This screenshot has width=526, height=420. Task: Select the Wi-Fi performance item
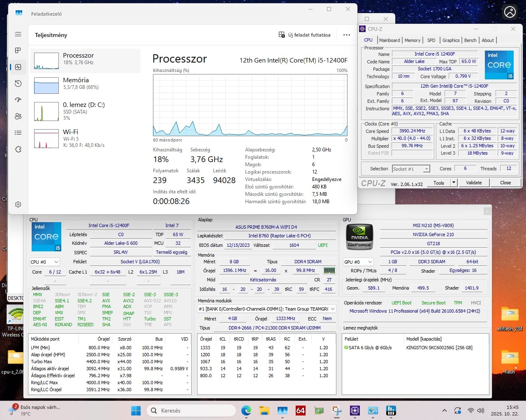coord(86,138)
